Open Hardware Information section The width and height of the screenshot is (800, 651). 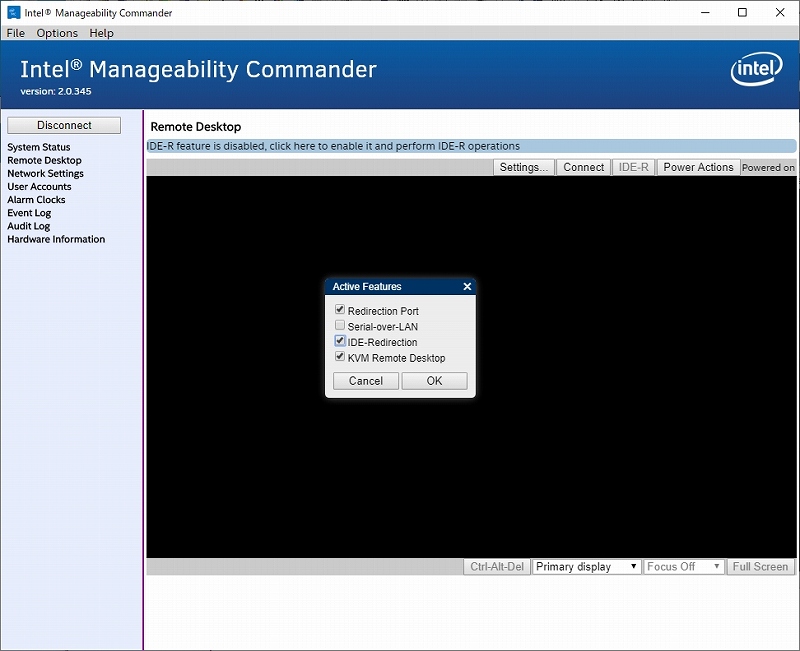[56, 240]
